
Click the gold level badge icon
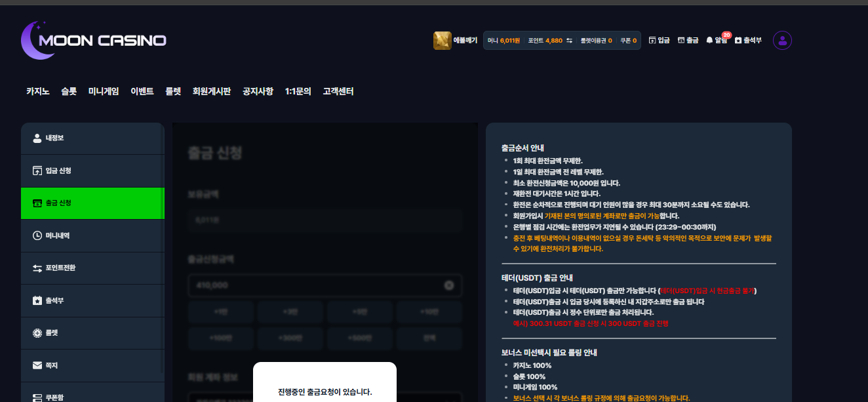click(x=442, y=41)
